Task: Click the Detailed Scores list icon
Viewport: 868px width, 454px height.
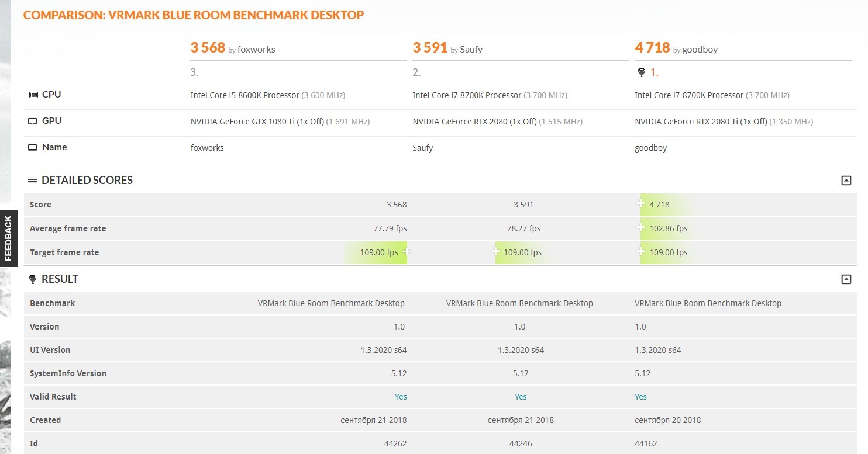Action: tap(33, 181)
